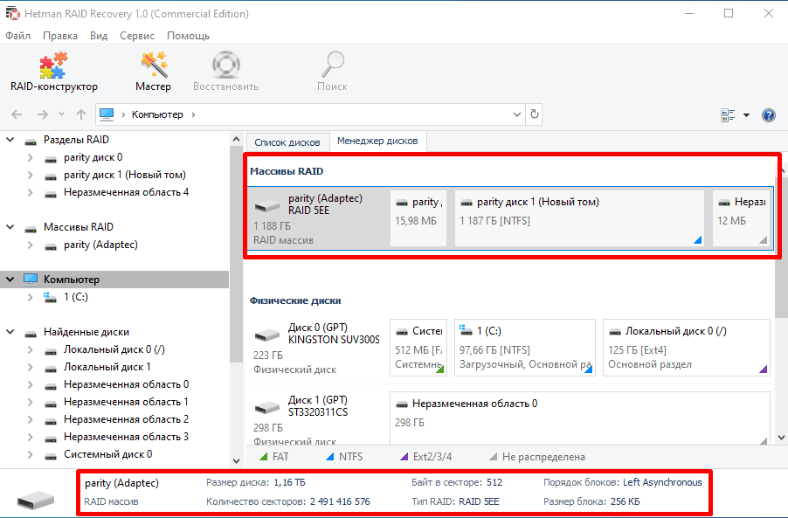Click the Восстановить lifebuoy icon
Viewport: 788px width, 518px height.
pyautogui.click(x=226, y=65)
